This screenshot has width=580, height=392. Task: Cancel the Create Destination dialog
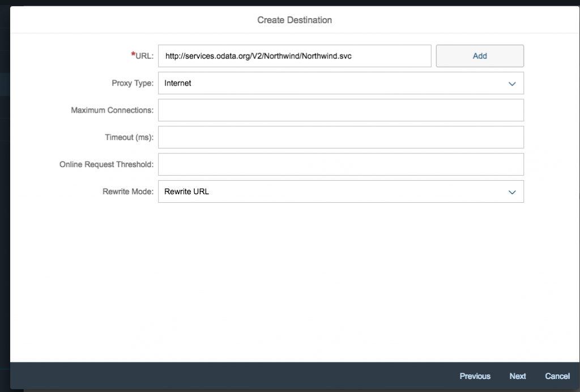[x=557, y=376]
